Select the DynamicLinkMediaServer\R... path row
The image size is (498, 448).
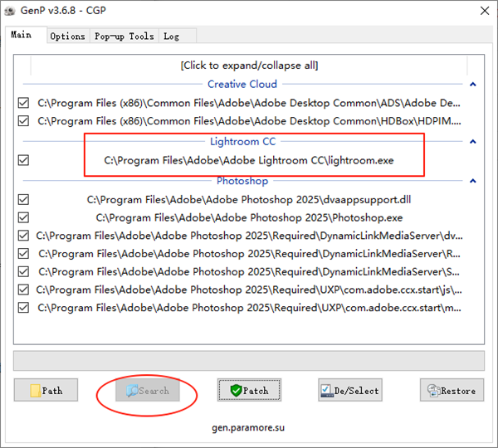[249, 254]
